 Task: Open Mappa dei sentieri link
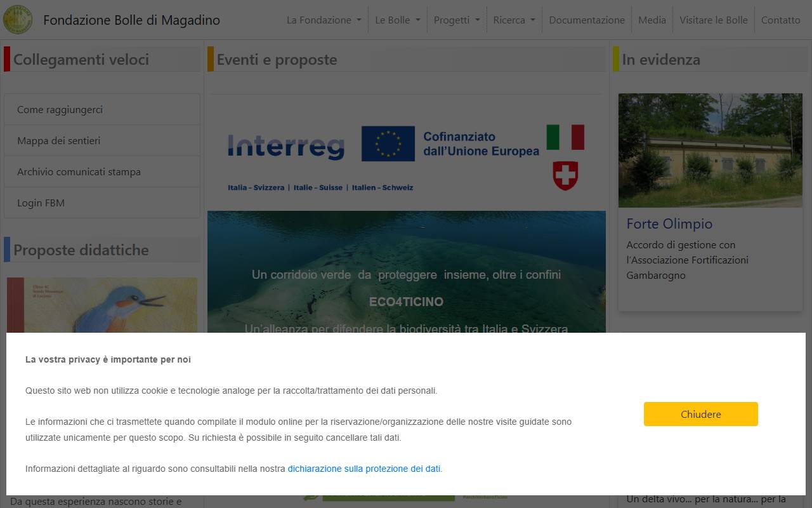coord(102,140)
